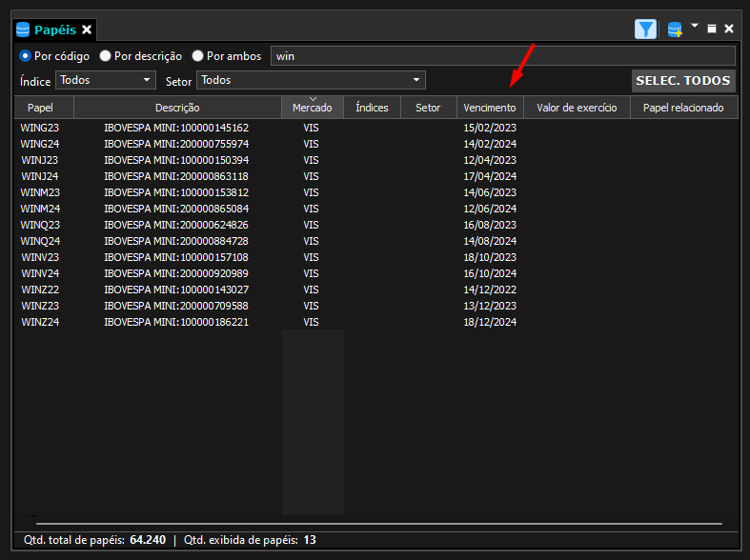750x560 pixels.
Task: Sort by the Mercado column header
Action: click(x=313, y=108)
